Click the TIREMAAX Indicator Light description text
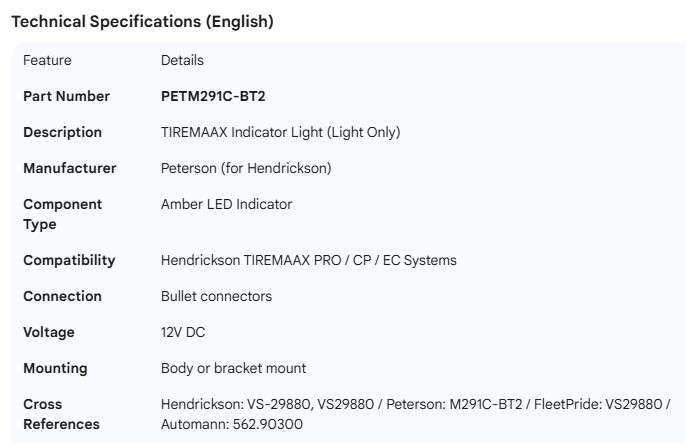 coord(280,132)
